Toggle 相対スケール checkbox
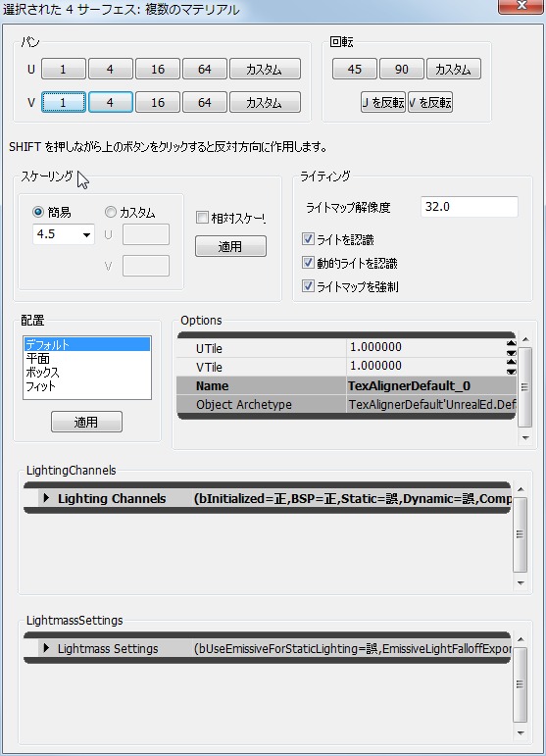546x756 pixels. 202,218
